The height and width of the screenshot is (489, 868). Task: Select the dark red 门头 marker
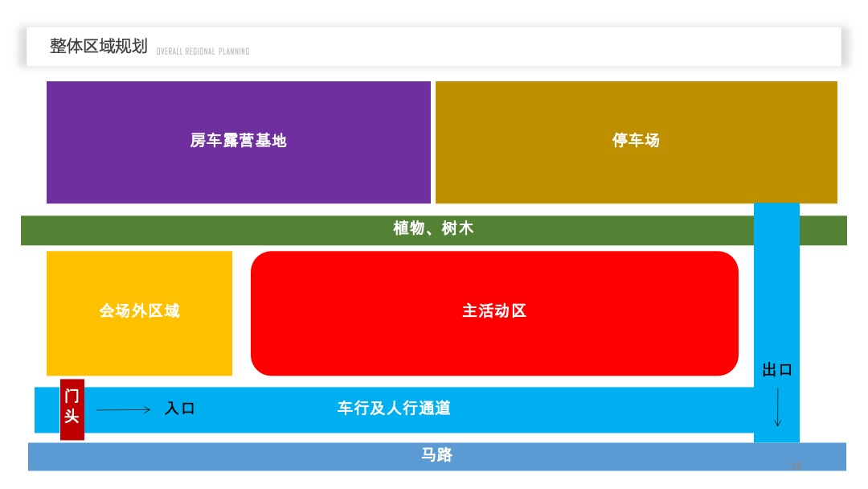click(x=72, y=408)
